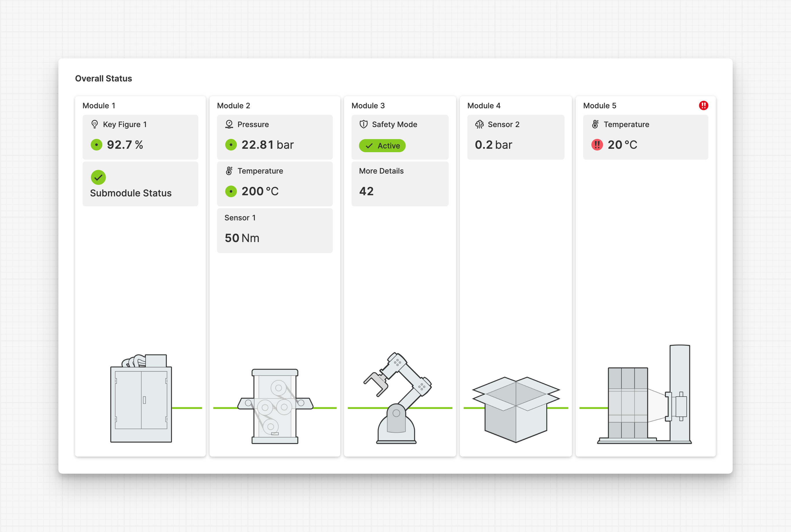Click the Safety Mode shield icon
The image size is (791, 532).
363,124
